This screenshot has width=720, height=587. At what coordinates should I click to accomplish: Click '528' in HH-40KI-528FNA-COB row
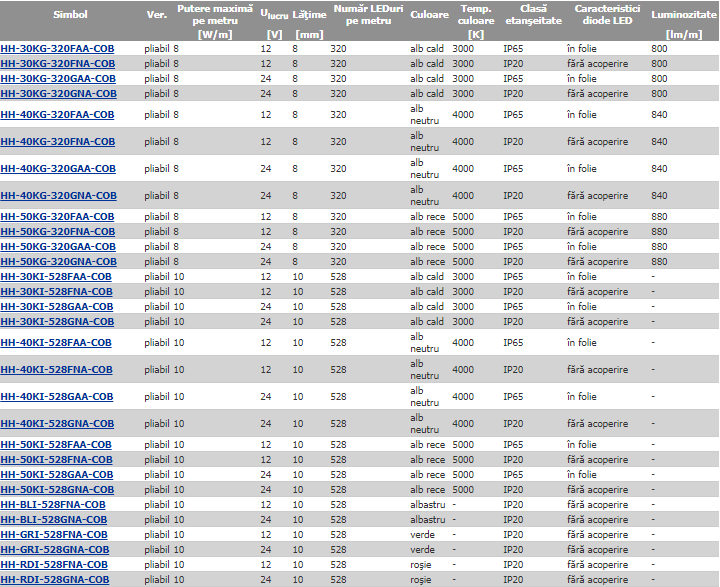[338, 370]
